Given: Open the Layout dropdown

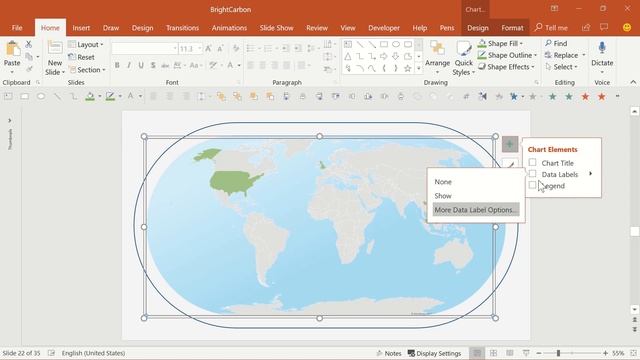Looking at the screenshot, I should pyautogui.click(x=86, y=44).
